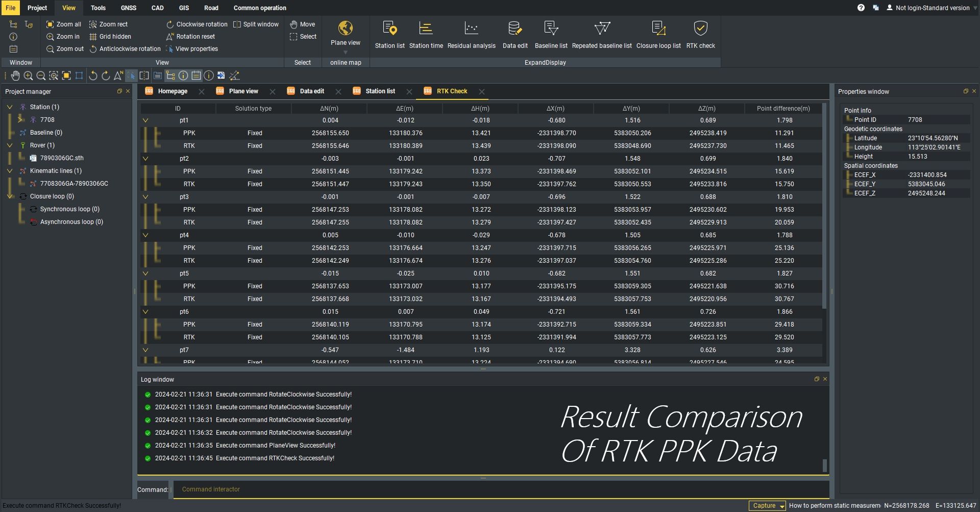Open the Station time display
This screenshot has width=980, height=512.
click(x=426, y=35)
